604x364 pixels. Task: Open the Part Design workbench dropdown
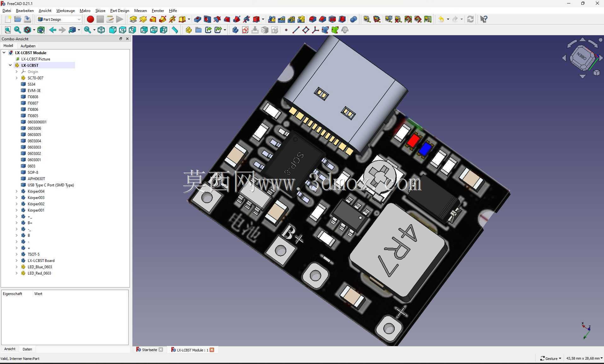(59, 19)
